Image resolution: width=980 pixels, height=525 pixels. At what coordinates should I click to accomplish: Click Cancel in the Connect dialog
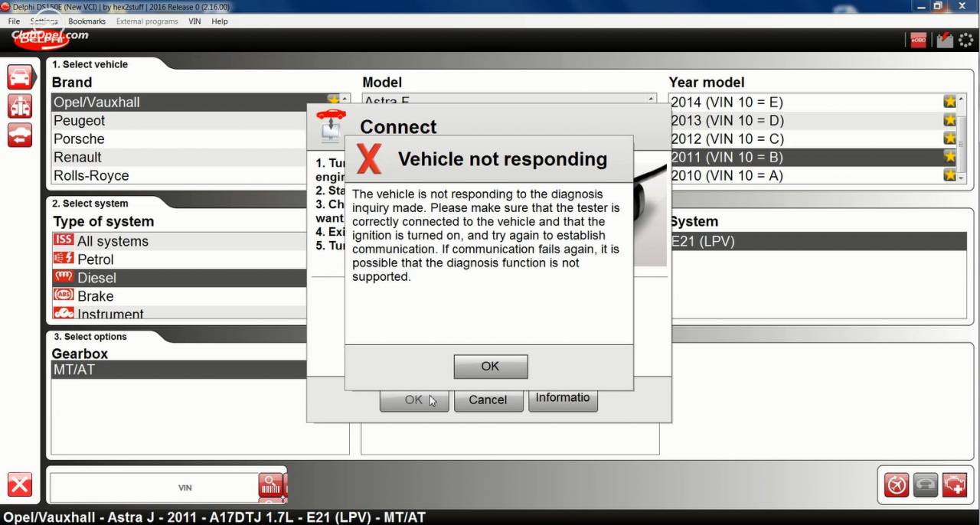coord(488,399)
